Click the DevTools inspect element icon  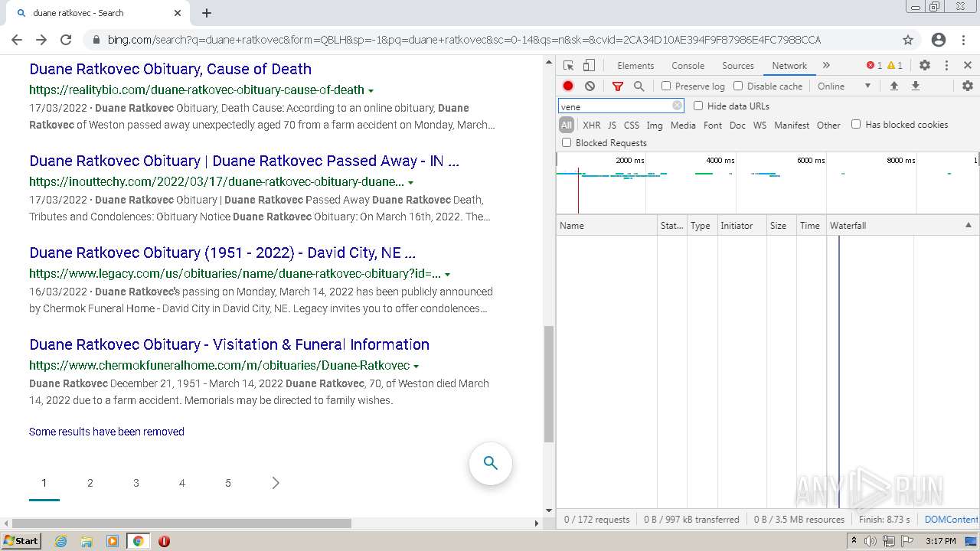coord(568,66)
